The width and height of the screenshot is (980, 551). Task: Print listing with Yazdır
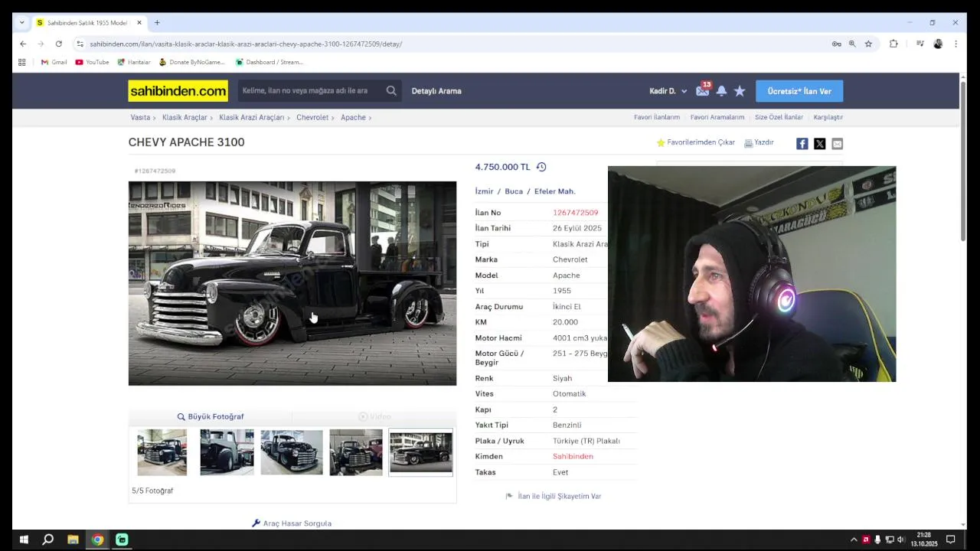(759, 142)
